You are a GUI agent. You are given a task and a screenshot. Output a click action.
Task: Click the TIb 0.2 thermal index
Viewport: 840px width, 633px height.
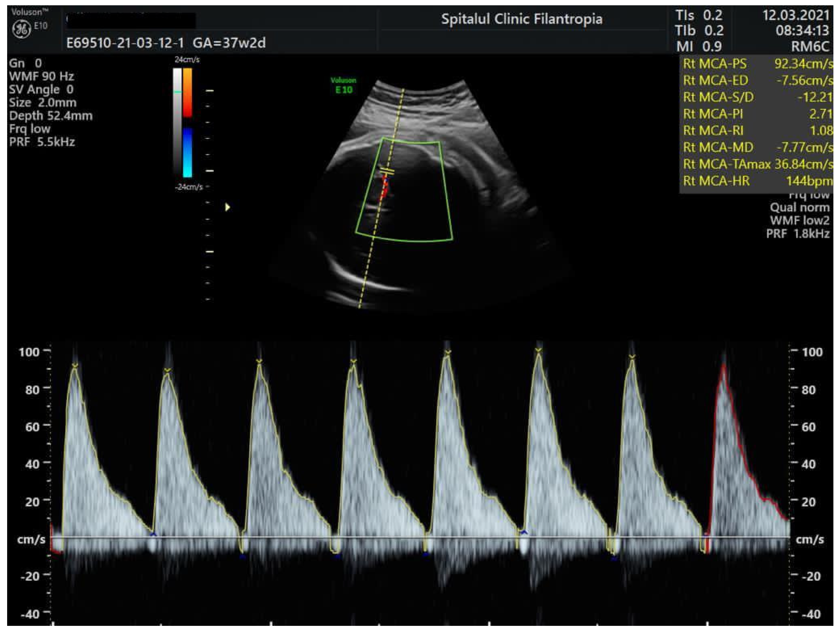[x=699, y=30]
